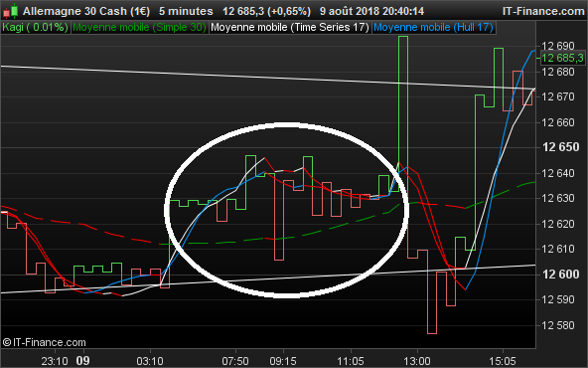Click the 07:50 time axis label

tap(235, 361)
